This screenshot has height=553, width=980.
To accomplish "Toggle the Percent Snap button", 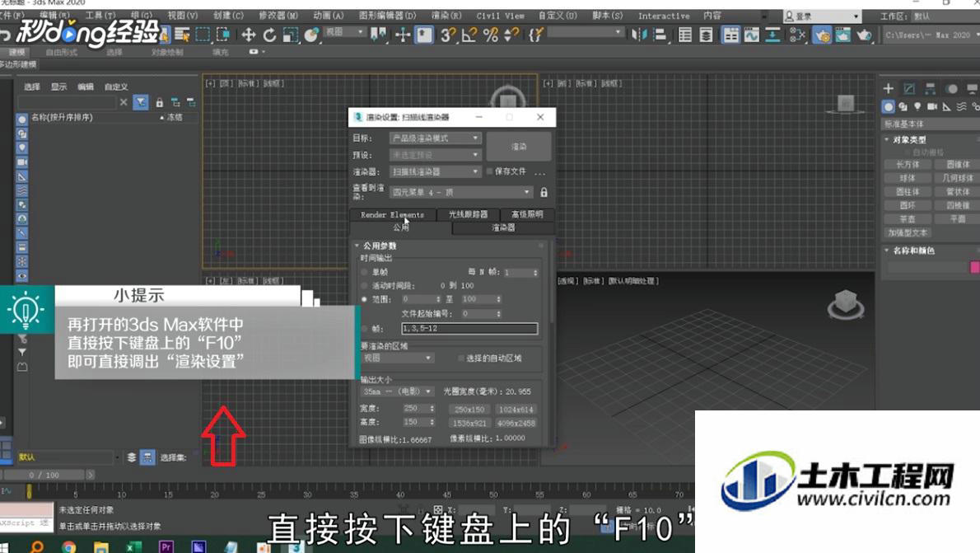I will pyautogui.click(x=491, y=35).
